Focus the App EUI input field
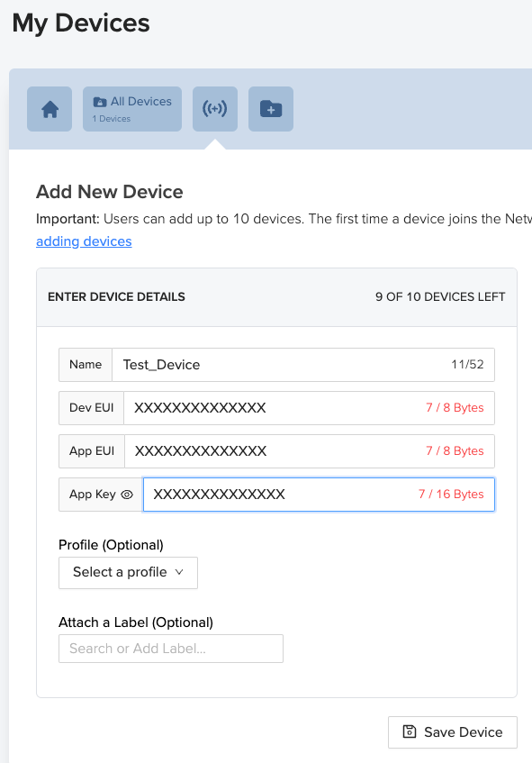This screenshot has height=763, width=532. [310, 451]
